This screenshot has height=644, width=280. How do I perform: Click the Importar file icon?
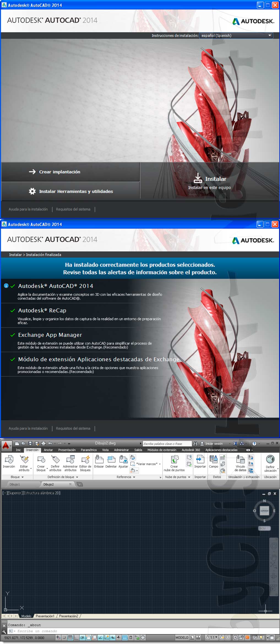point(200,459)
